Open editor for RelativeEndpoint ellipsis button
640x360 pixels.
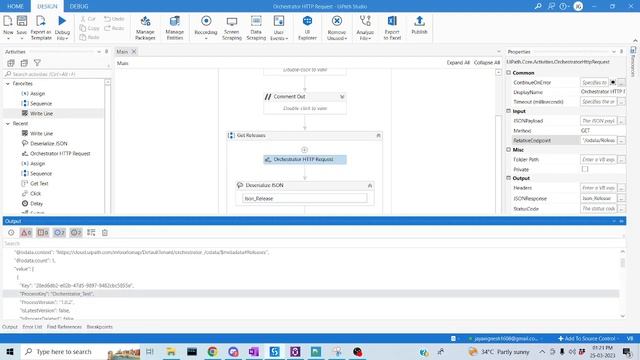pyautogui.click(x=621, y=140)
